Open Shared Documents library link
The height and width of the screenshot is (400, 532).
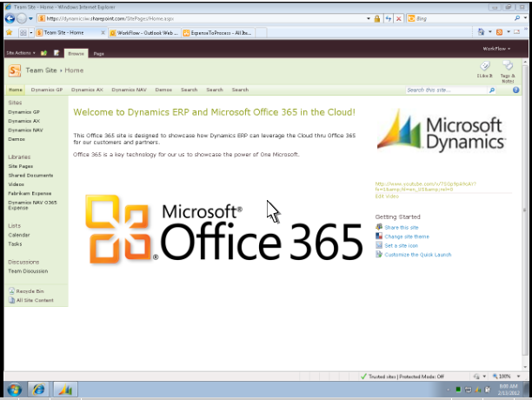(x=30, y=175)
